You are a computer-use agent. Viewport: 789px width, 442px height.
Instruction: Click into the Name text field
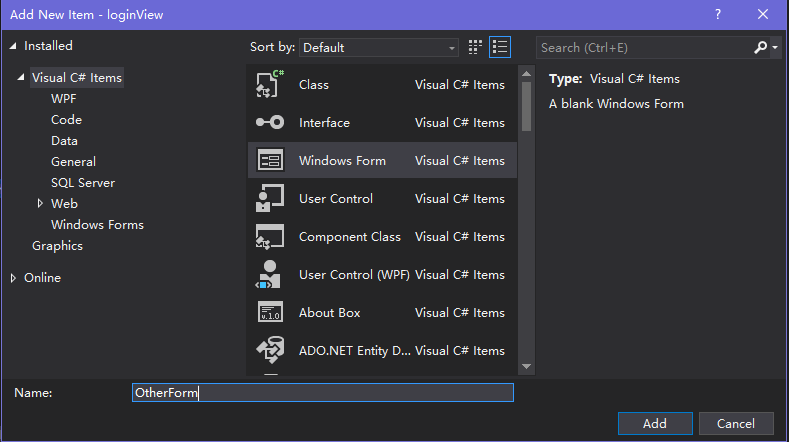click(323, 393)
